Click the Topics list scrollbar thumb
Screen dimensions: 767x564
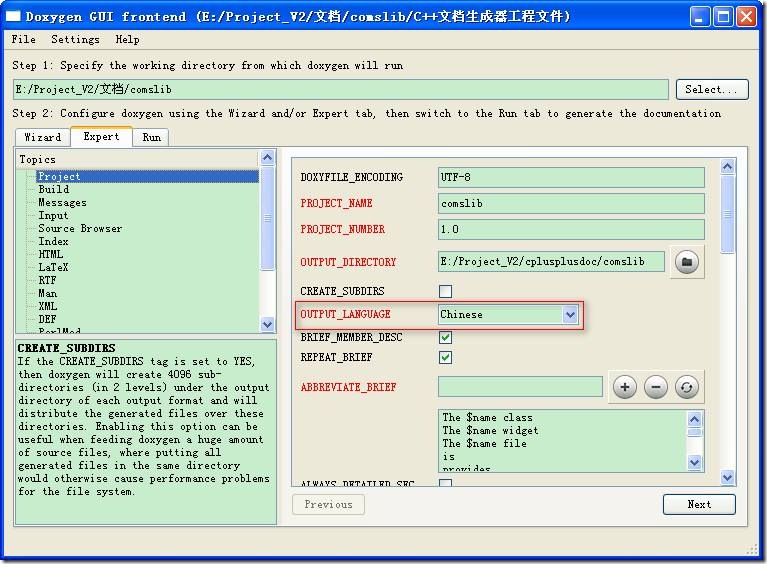point(267,218)
